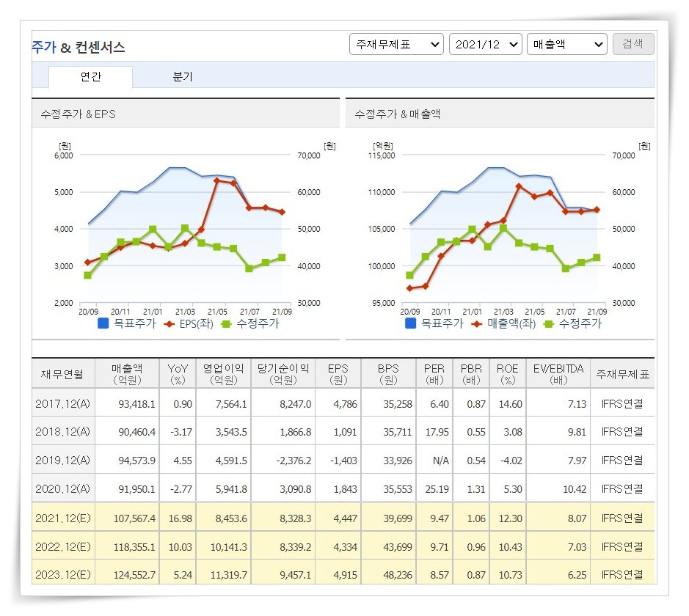Click the EV/EBITDA column header

558,374
